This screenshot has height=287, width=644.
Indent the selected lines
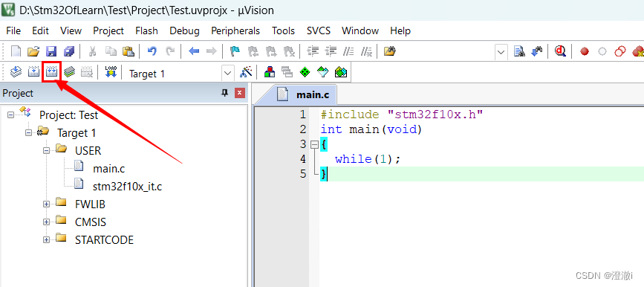click(x=313, y=51)
